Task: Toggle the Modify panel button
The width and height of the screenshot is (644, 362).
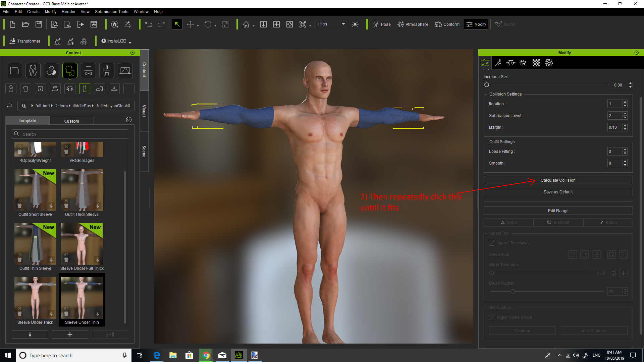Action: [x=476, y=24]
